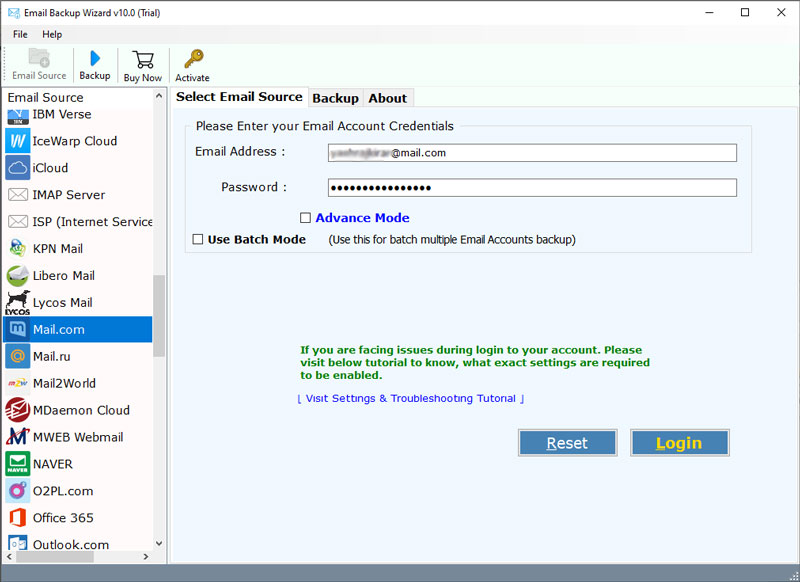
Task: Click the source list scroll down arrow
Action: coord(159,543)
